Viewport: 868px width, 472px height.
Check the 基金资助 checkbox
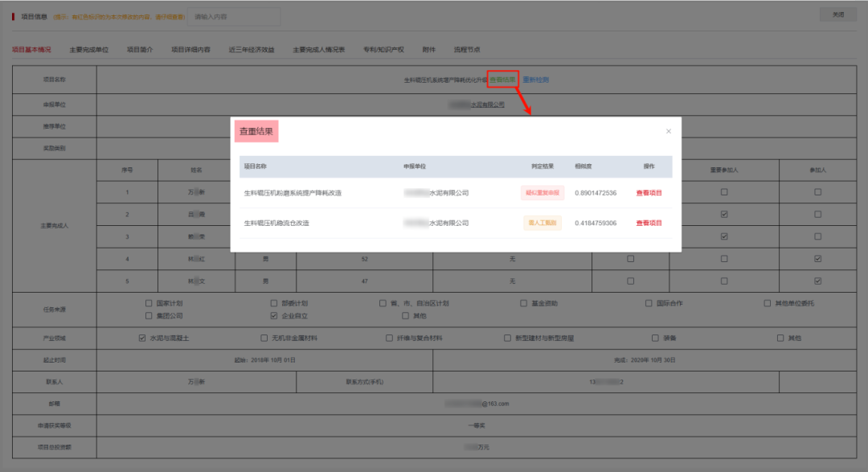click(x=524, y=303)
